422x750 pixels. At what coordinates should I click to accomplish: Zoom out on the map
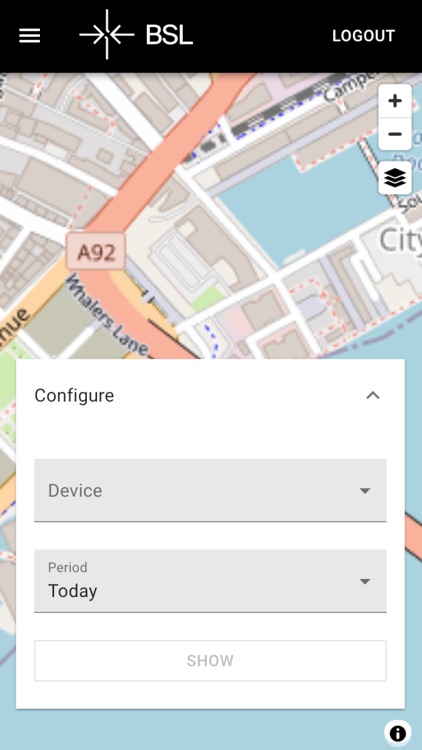[x=395, y=134]
